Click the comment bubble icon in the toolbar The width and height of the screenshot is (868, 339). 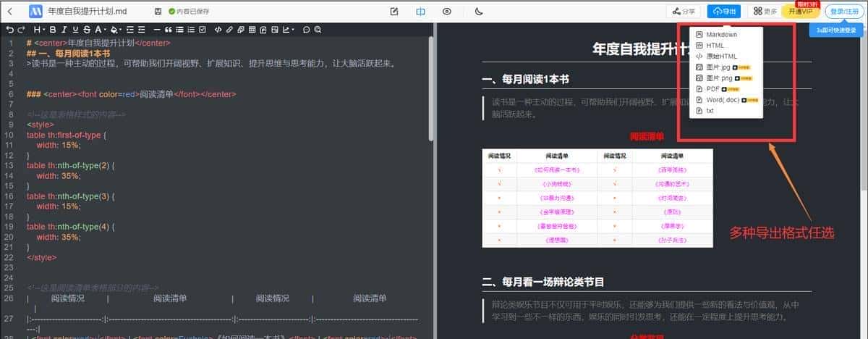(306, 30)
